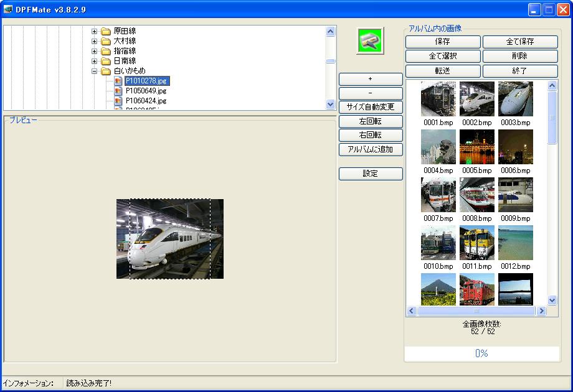573x392 pixels.
Task: Collapse the 白いかもめ folder node
Action: click(94, 71)
